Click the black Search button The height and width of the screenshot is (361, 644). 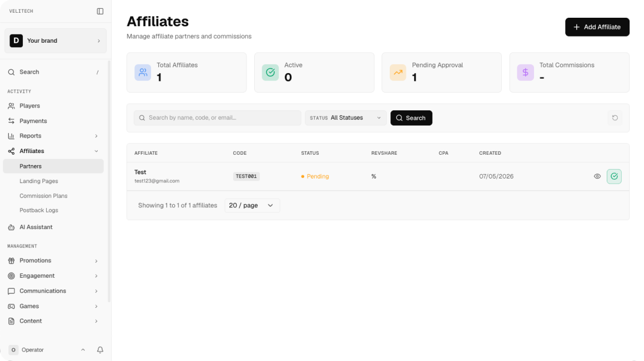(411, 118)
